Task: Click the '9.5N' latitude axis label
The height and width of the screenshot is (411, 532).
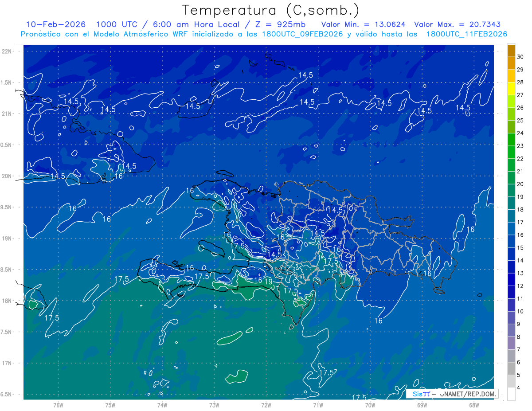Action: (x=6, y=207)
